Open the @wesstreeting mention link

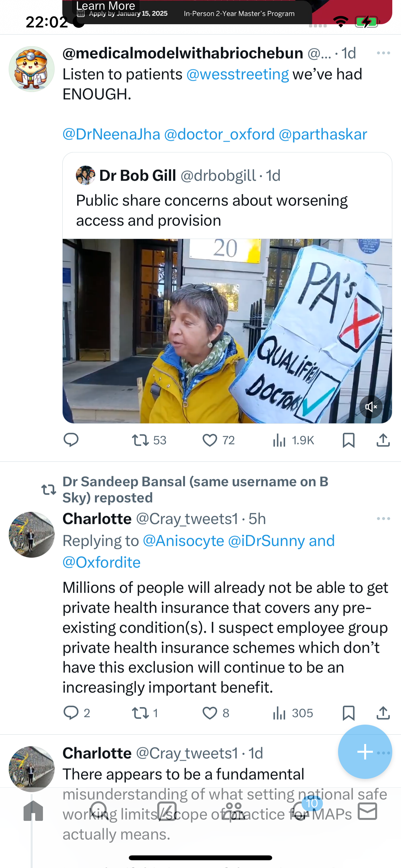point(238,74)
